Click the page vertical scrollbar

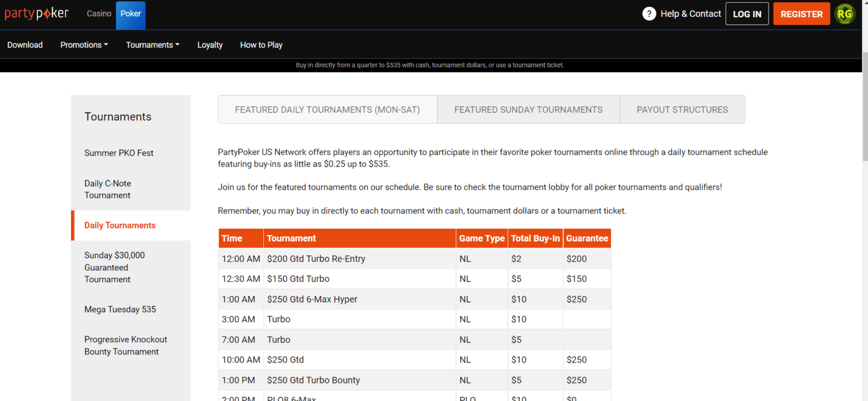pyautogui.click(x=865, y=107)
